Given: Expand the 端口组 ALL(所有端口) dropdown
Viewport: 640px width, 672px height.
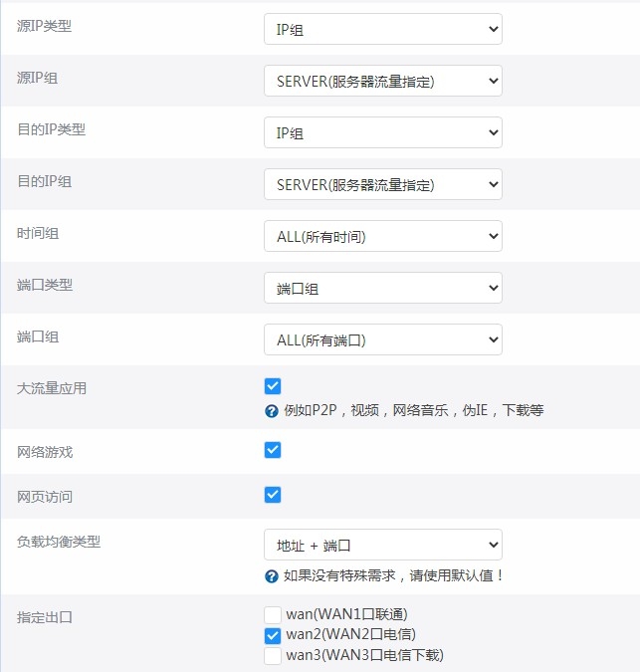Looking at the screenshot, I should (x=382, y=339).
